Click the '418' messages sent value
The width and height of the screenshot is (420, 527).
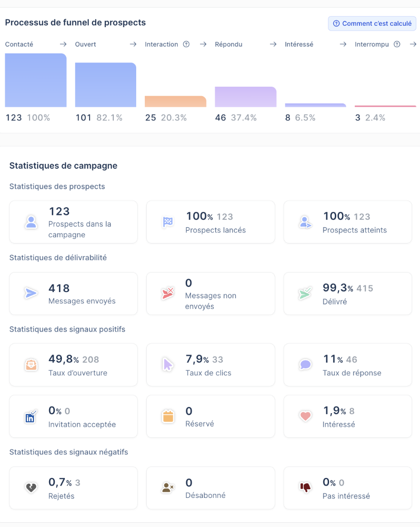59,288
